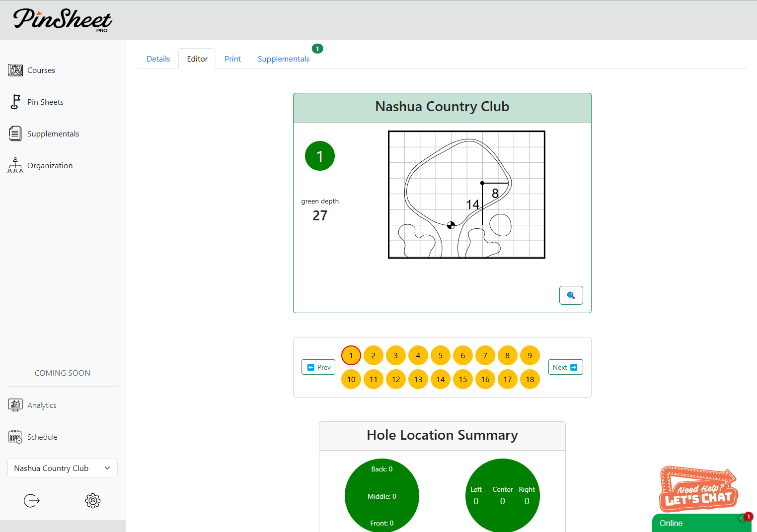Click the 8 distance label on green
Viewport: 757px width, 532px height.
495,193
